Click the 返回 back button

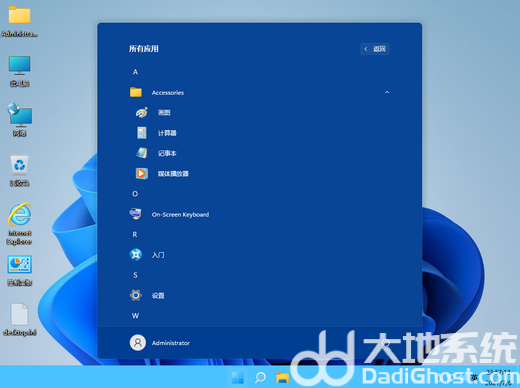tap(375, 49)
